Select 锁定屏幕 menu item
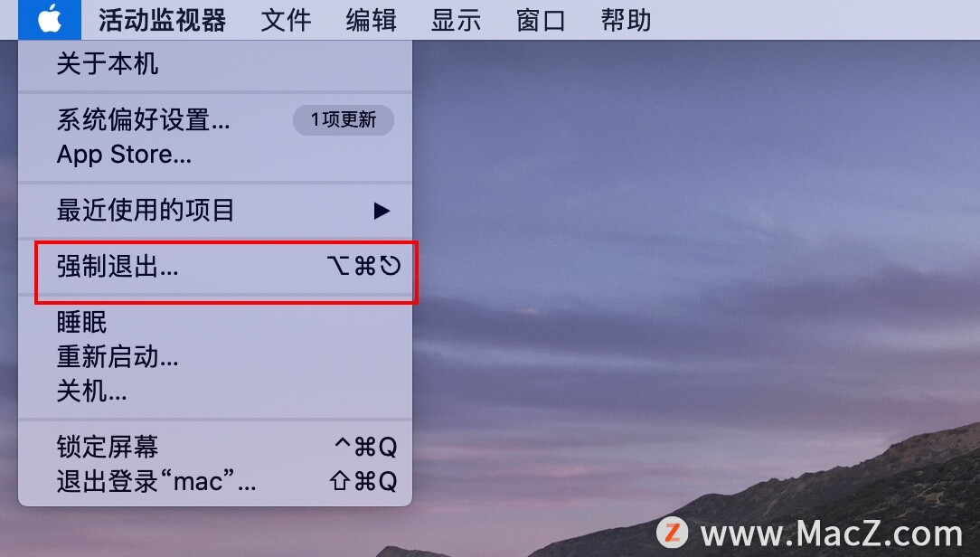This screenshot has height=557, width=980. click(x=215, y=447)
